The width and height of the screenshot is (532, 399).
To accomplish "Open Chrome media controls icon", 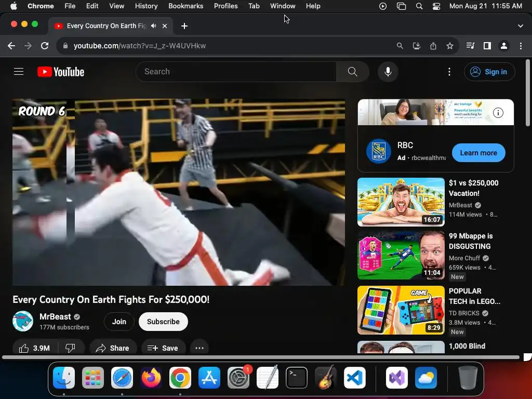I will [x=470, y=46].
